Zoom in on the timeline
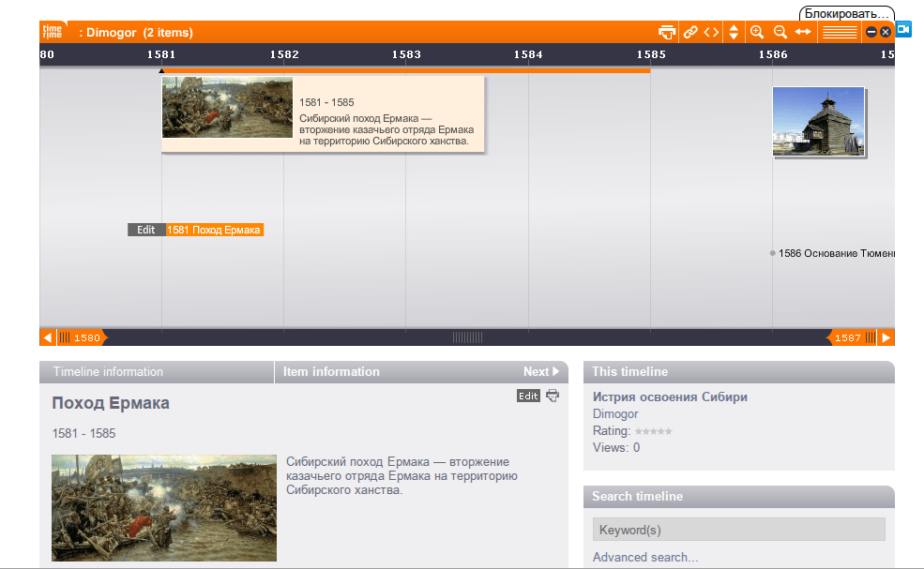 coord(757,32)
